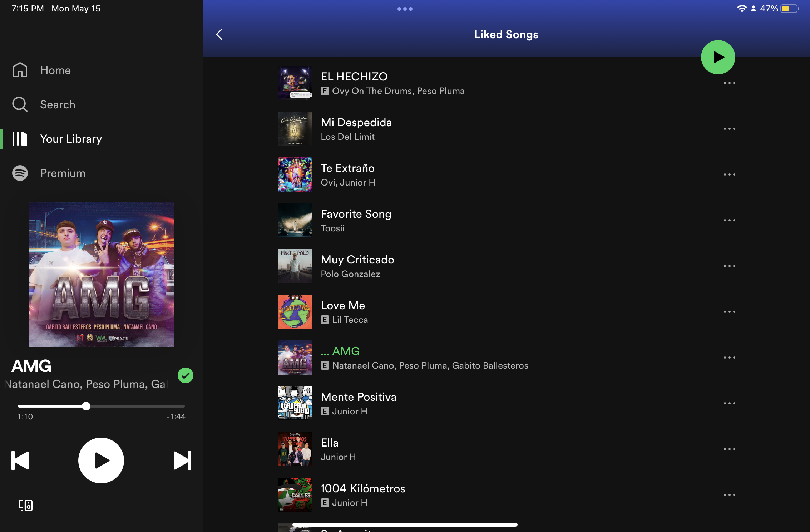Open more options for AMG track
The width and height of the screenshot is (810, 532).
(x=729, y=358)
